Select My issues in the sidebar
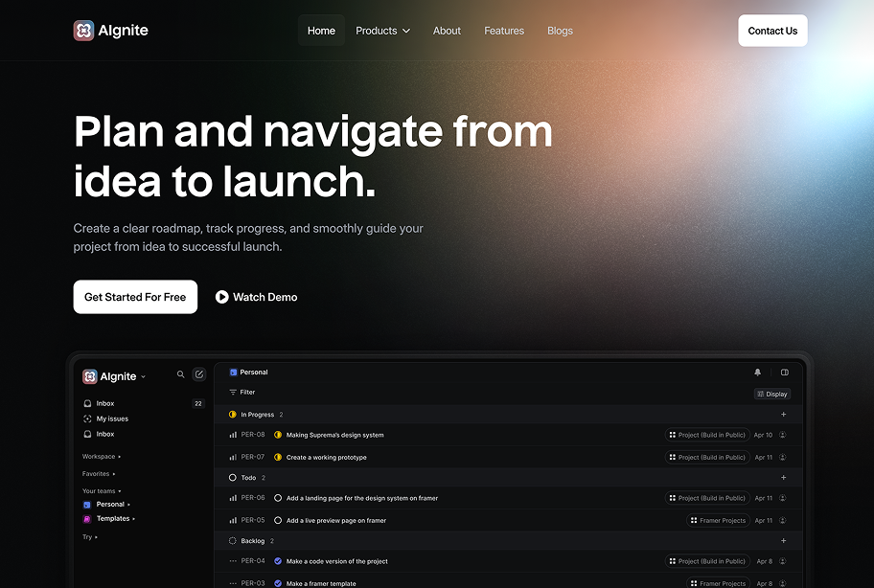This screenshot has width=874, height=588. tap(113, 418)
